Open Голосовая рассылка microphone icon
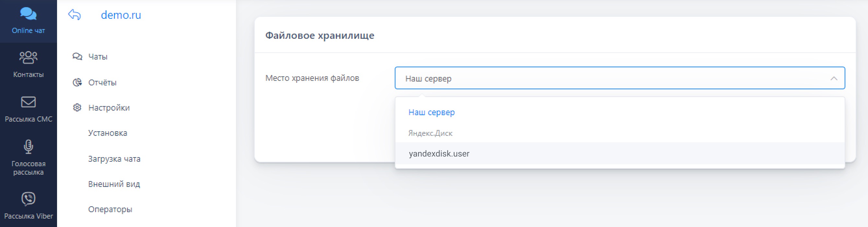868x227 pixels. [28, 146]
